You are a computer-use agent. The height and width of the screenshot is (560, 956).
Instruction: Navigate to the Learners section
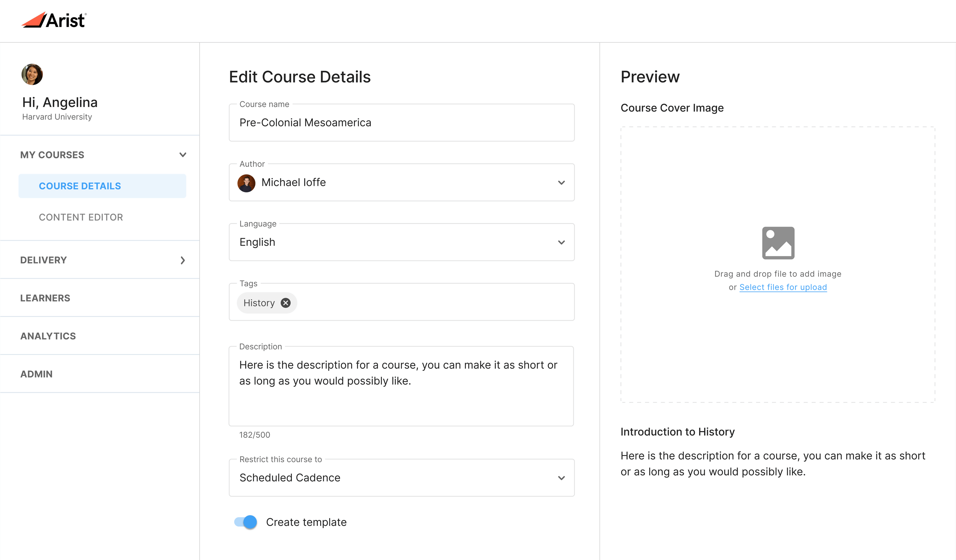45,298
